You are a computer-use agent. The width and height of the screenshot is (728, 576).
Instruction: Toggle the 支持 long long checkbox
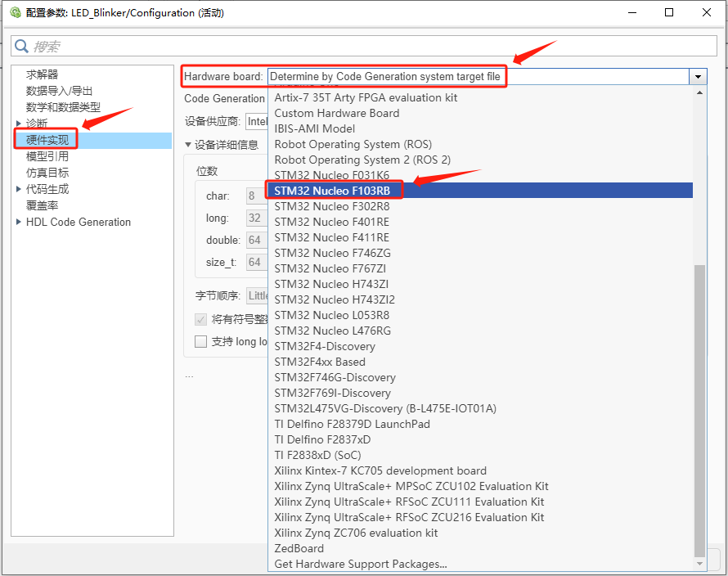tap(200, 342)
